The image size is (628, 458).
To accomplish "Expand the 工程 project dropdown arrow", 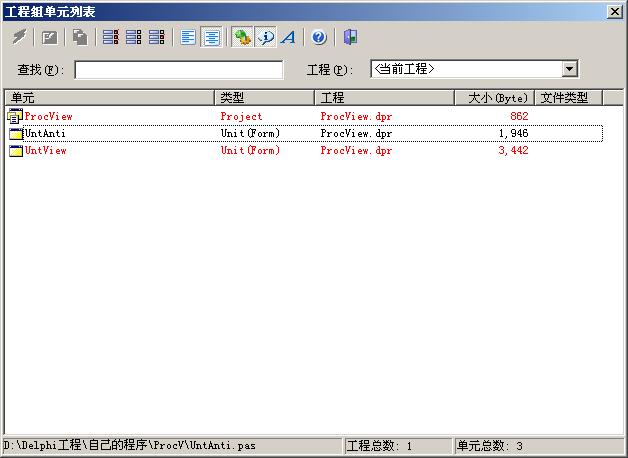I will click(x=569, y=69).
